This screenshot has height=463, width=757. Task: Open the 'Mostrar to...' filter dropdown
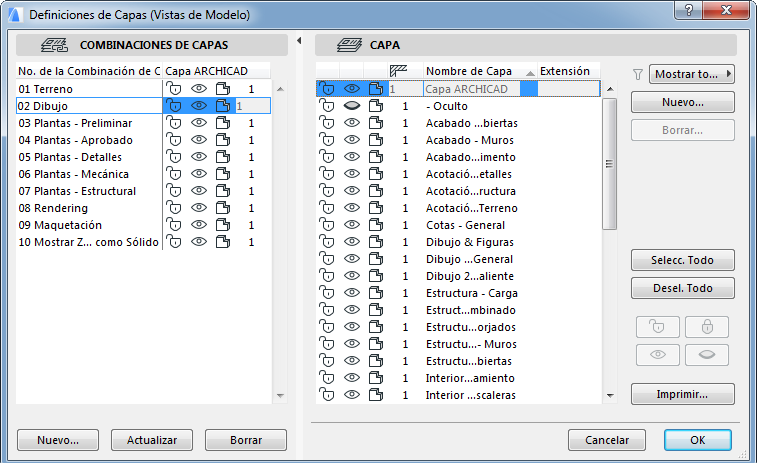pyautogui.click(x=692, y=74)
